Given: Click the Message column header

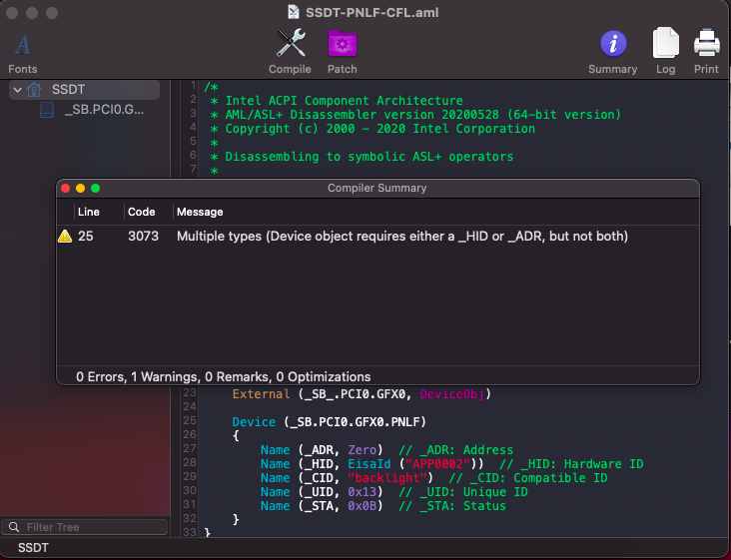Looking at the screenshot, I should coord(200,212).
